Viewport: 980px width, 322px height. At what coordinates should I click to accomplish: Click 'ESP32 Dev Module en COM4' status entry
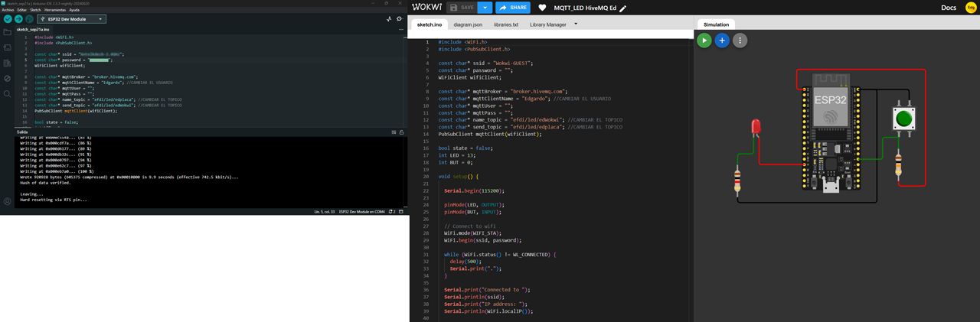click(362, 211)
